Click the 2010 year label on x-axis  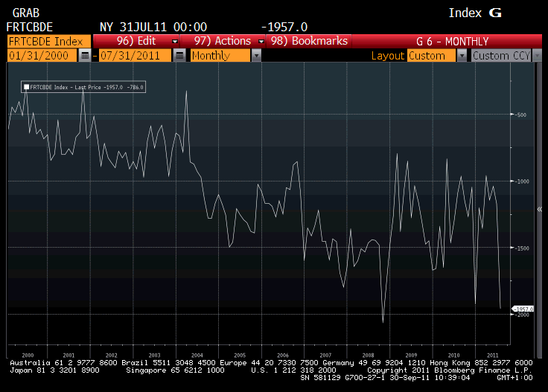coord(453,355)
